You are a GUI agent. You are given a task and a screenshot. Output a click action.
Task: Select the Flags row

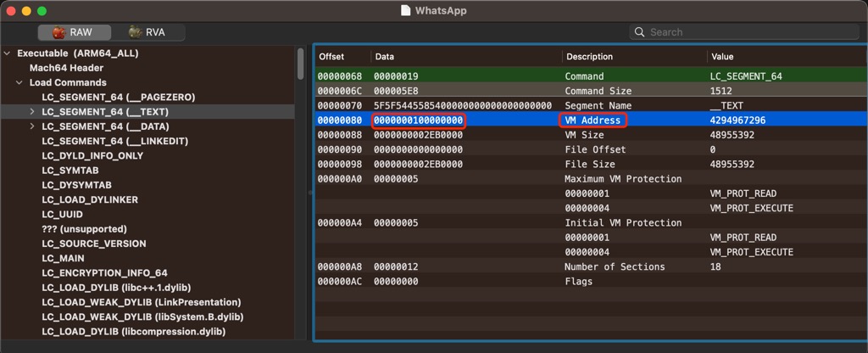pyautogui.click(x=590, y=282)
